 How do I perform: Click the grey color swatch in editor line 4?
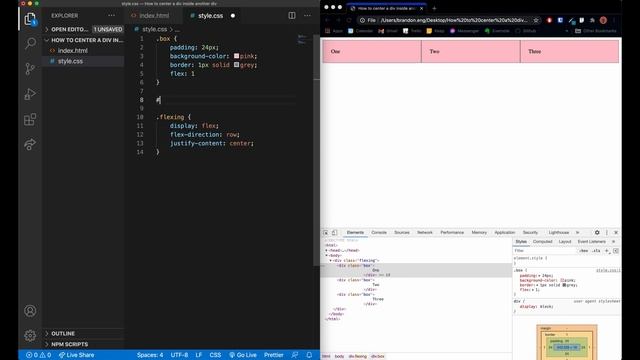[x=236, y=65]
